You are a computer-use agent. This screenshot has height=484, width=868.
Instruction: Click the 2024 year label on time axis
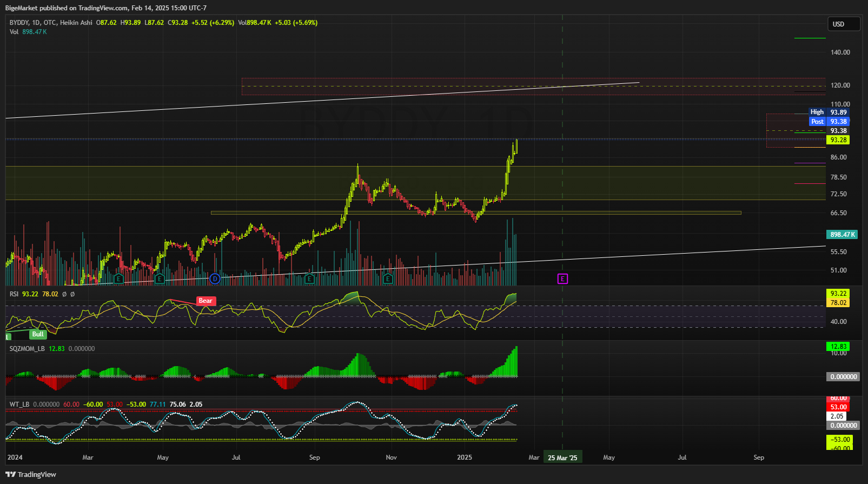click(15, 458)
